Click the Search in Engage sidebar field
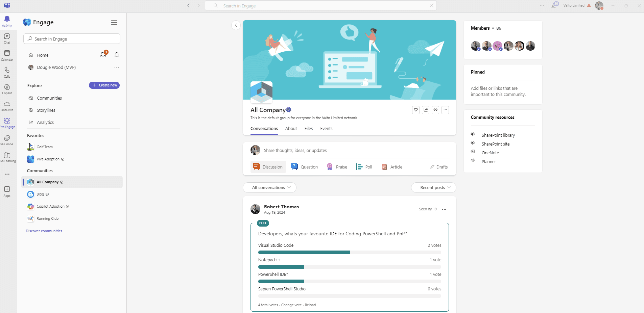The width and height of the screenshot is (644, 313). tap(72, 39)
